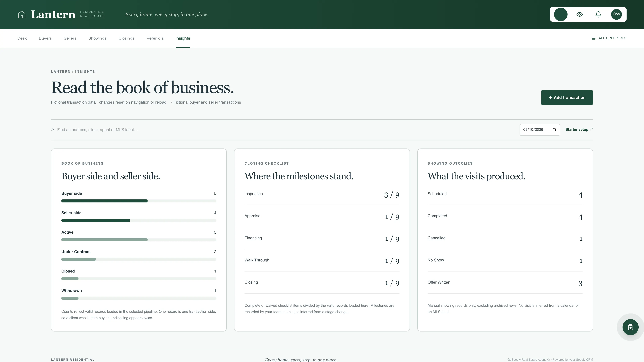This screenshot has width=644, height=362.
Task: Click the Closed status label
Action: 68,271
